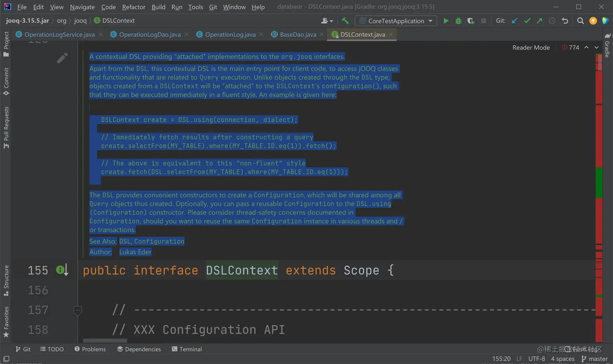
Task: Open the 155:20 go-to-line indicator
Action: tap(502, 359)
